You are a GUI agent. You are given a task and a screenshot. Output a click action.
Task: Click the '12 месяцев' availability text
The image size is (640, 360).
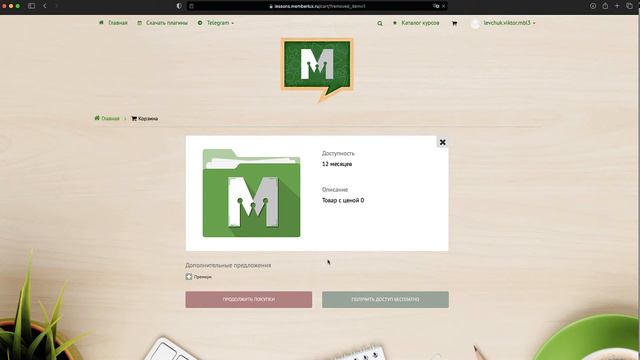[337, 164]
